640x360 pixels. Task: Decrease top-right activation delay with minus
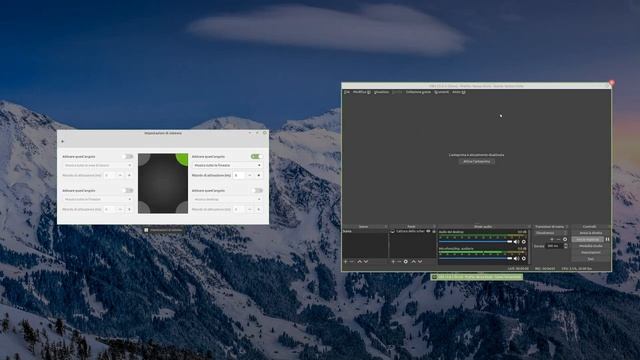[250, 175]
